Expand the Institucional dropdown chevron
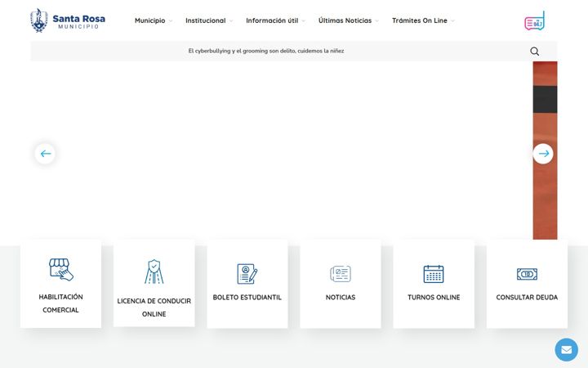The height and width of the screenshot is (368, 588). click(x=231, y=21)
